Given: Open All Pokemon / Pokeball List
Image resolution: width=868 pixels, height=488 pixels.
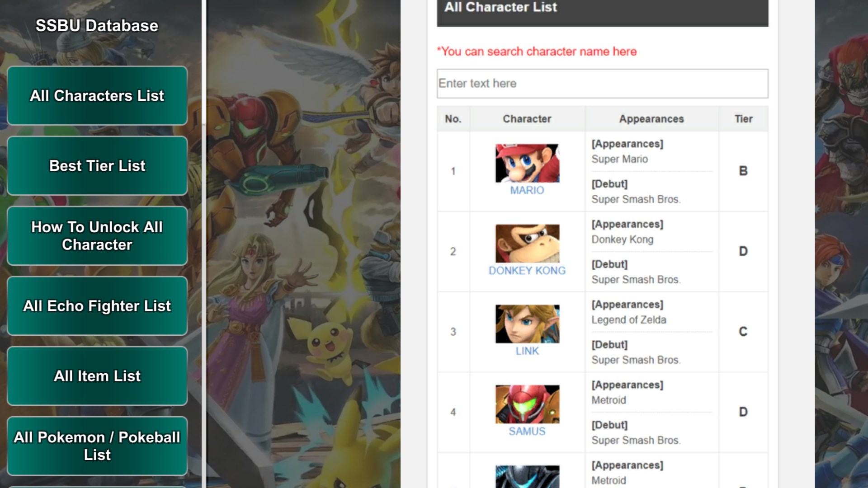Looking at the screenshot, I should [97, 446].
